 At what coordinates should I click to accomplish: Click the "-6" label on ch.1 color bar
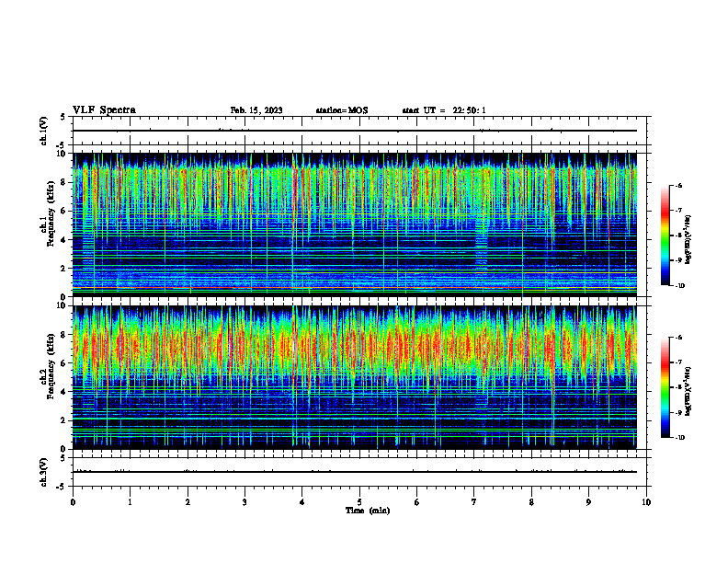(679, 185)
